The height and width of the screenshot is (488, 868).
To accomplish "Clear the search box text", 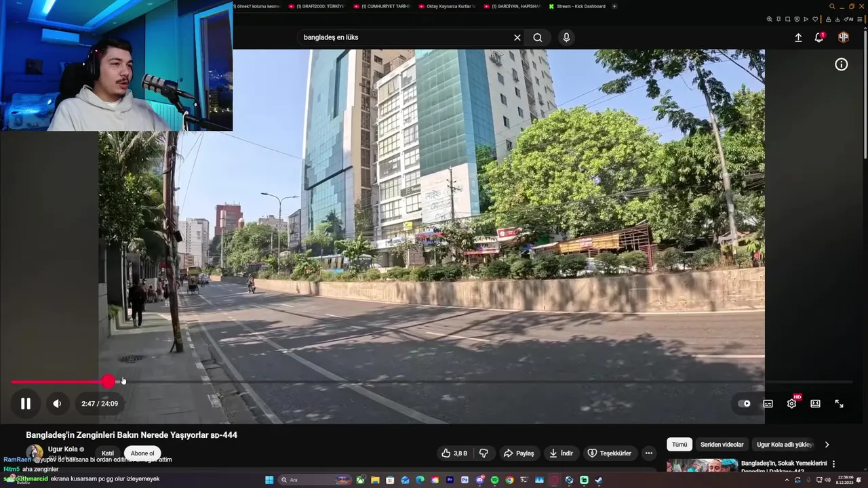I will pyautogui.click(x=517, y=37).
